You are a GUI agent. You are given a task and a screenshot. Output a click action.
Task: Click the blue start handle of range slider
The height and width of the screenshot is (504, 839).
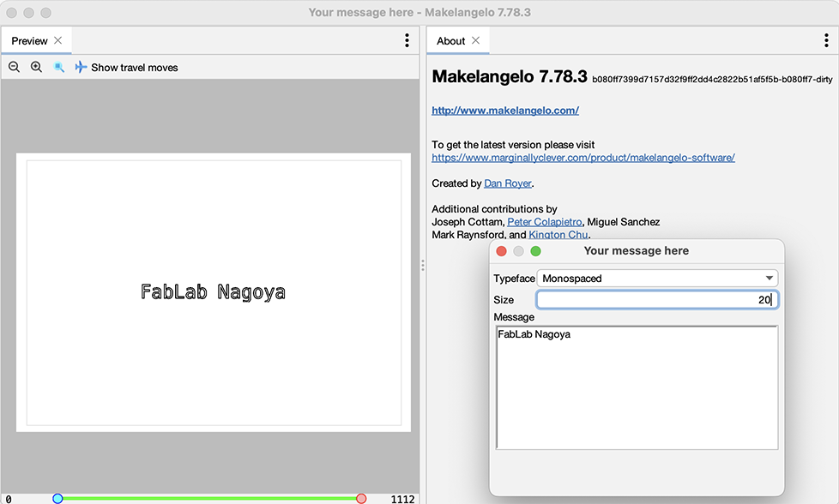(x=57, y=499)
